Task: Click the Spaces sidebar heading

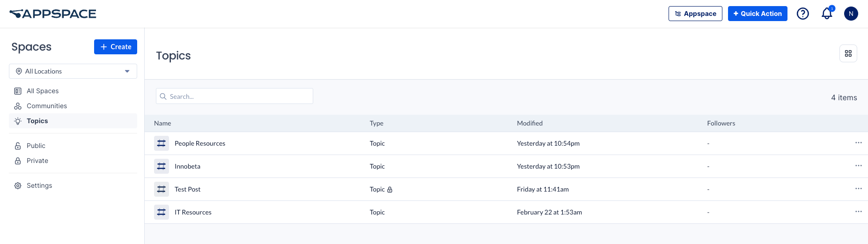Action: click(x=31, y=47)
